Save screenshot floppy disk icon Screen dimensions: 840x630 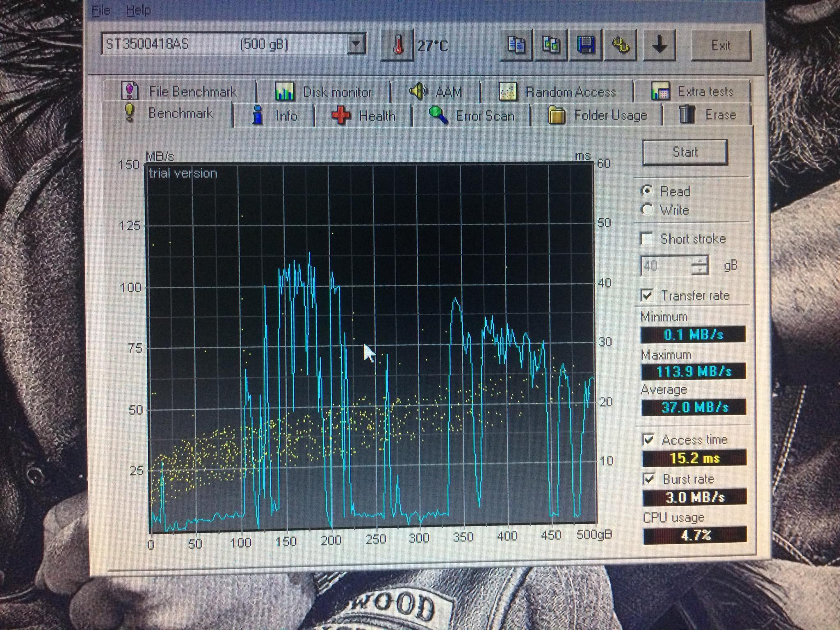pos(586,45)
